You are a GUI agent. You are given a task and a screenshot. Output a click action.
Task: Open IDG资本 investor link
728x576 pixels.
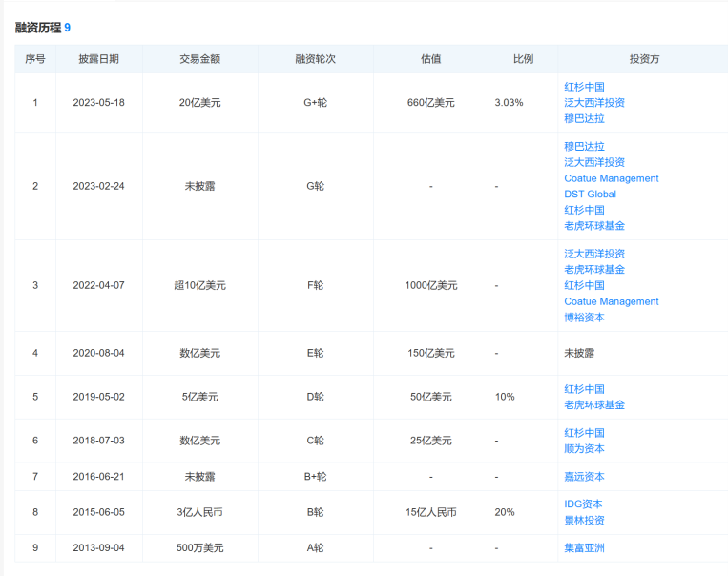point(583,504)
